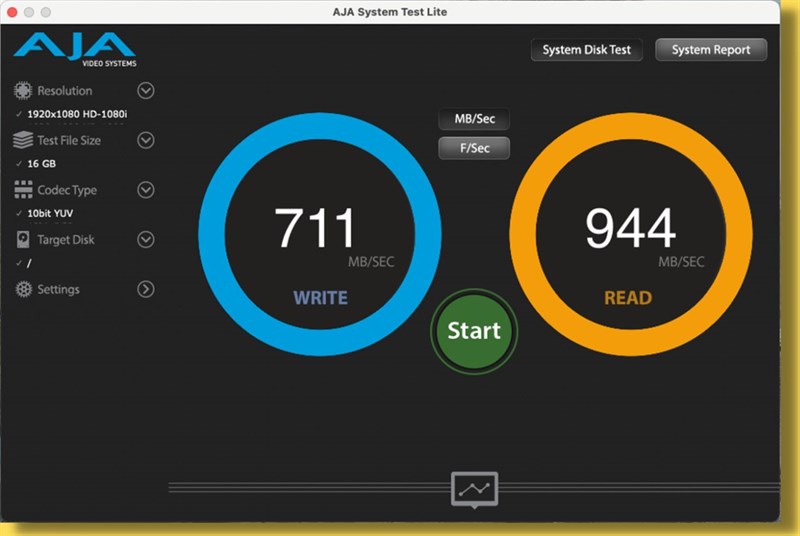Click the 944 read speed reading

pyautogui.click(x=631, y=227)
